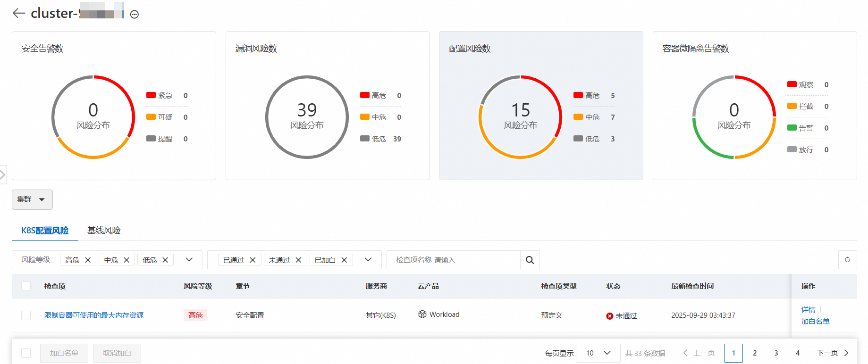Click the 状态 column header
This screenshot has height=364, width=868.
(614, 286)
